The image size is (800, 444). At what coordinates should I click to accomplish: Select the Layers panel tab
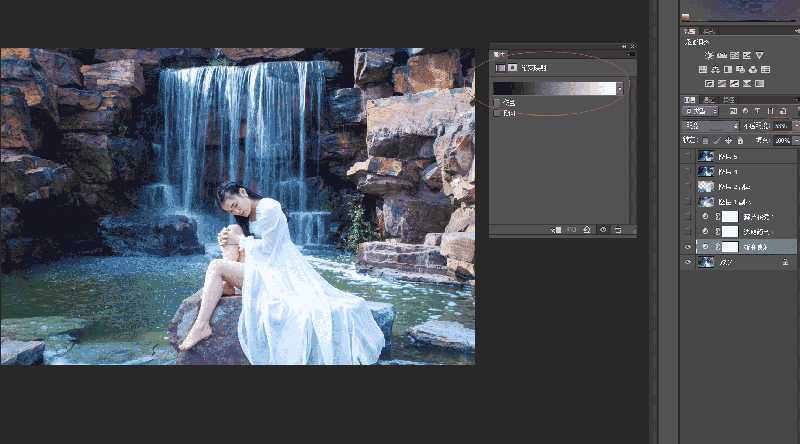[689, 99]
